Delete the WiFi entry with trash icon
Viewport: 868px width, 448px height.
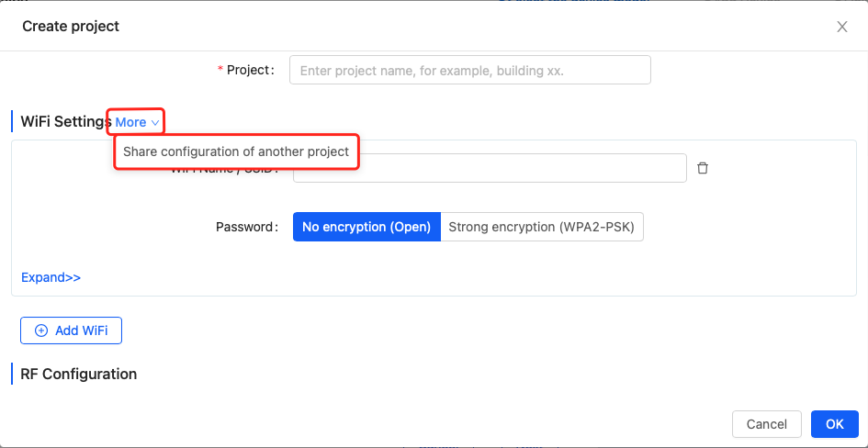703,168
